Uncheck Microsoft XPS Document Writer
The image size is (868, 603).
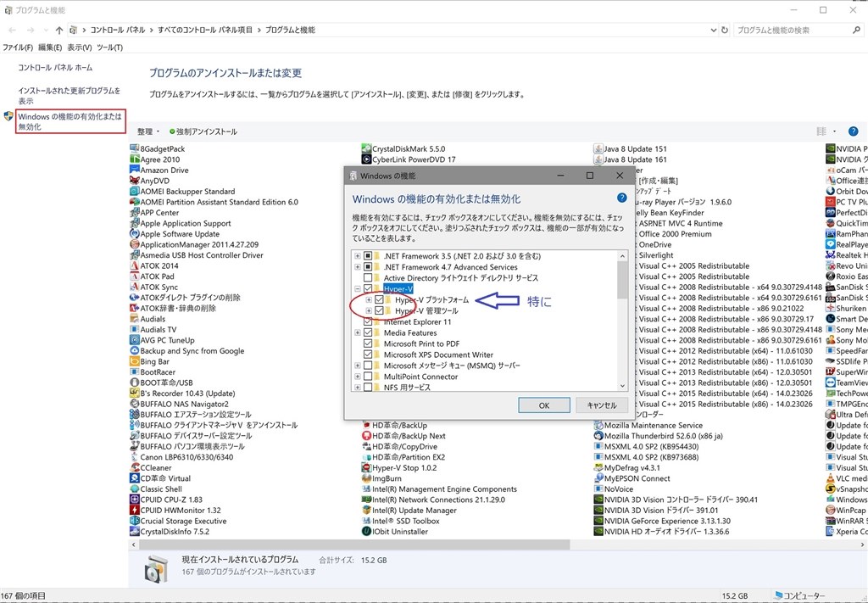click(368, 355)
